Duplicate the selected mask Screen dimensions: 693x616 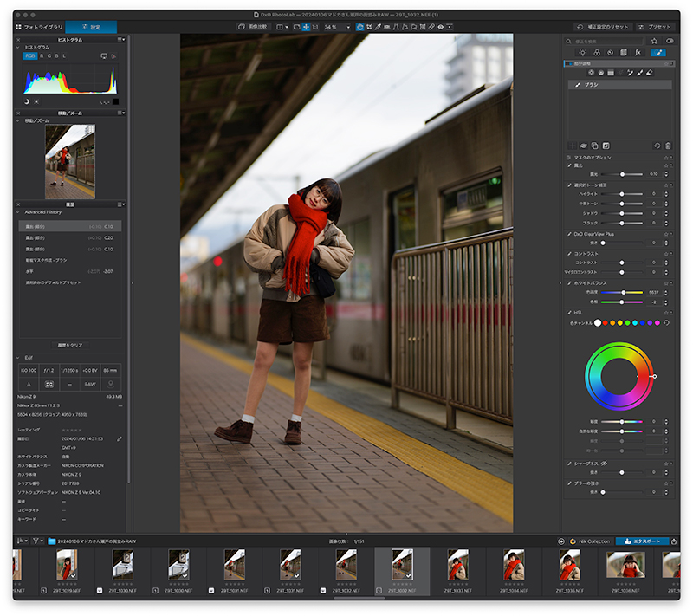tap(595, 146)
